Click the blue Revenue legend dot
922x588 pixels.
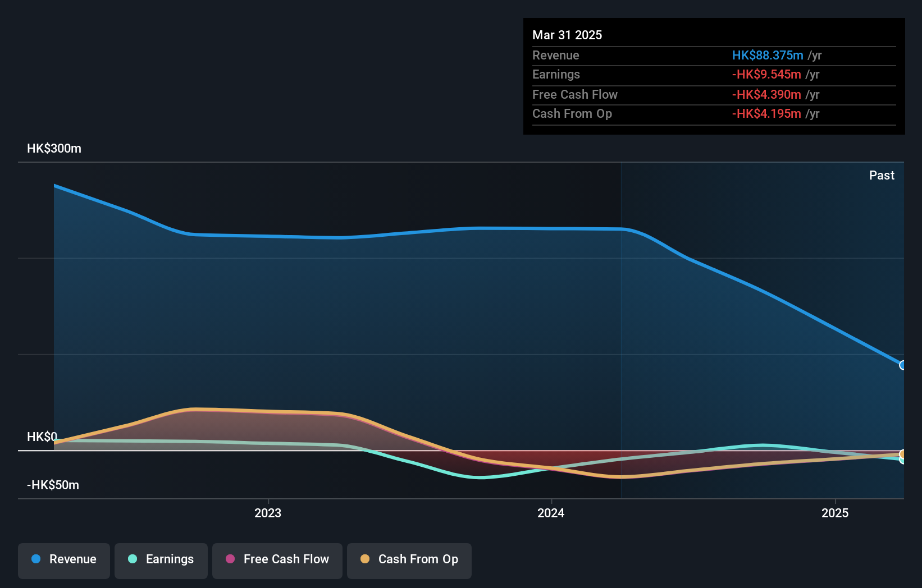[36, 559]
